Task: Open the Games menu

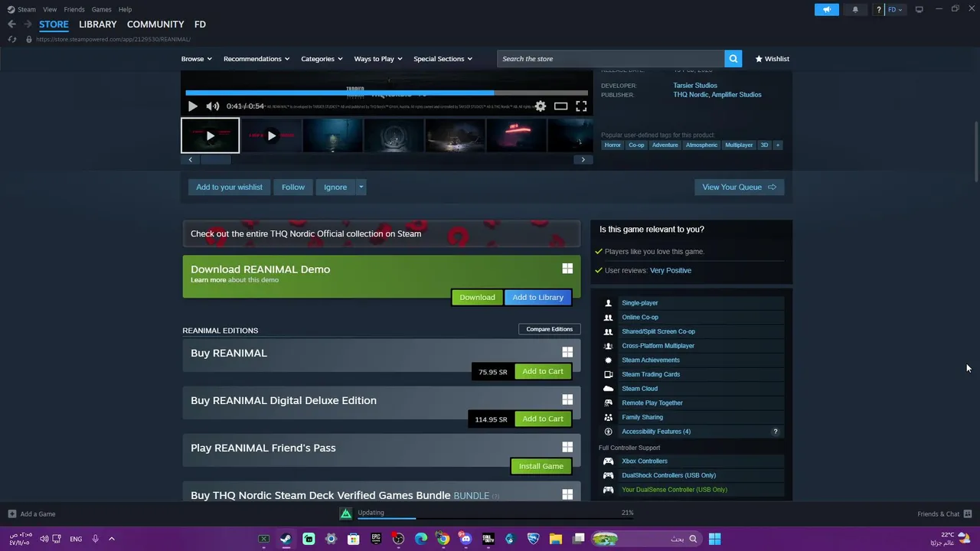Action: click(x=102, y=9)
